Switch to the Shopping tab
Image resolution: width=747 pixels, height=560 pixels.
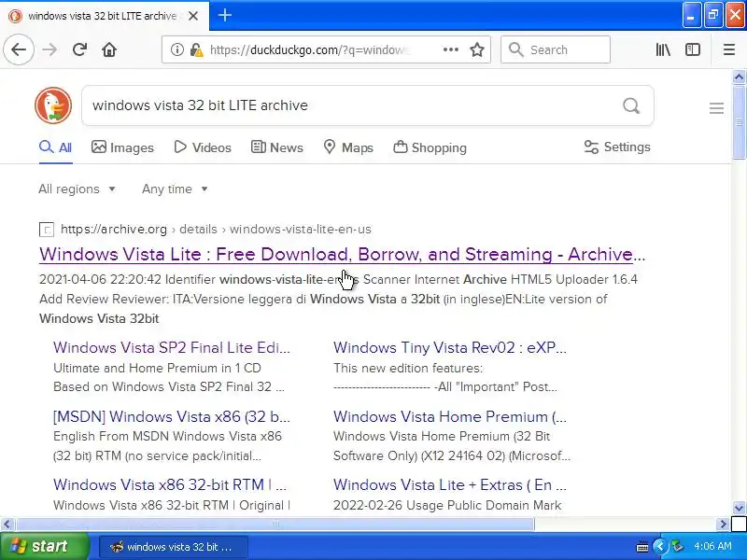pos(430,147)
